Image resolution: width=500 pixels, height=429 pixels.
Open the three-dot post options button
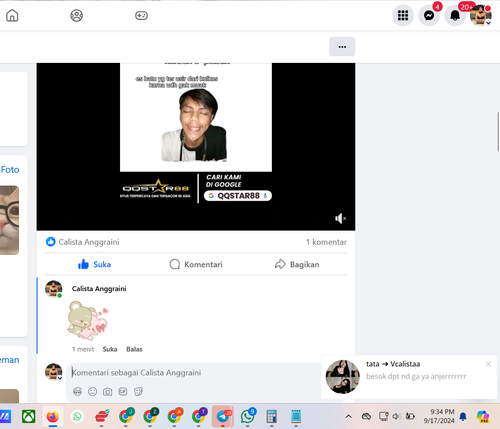point(342,47)
